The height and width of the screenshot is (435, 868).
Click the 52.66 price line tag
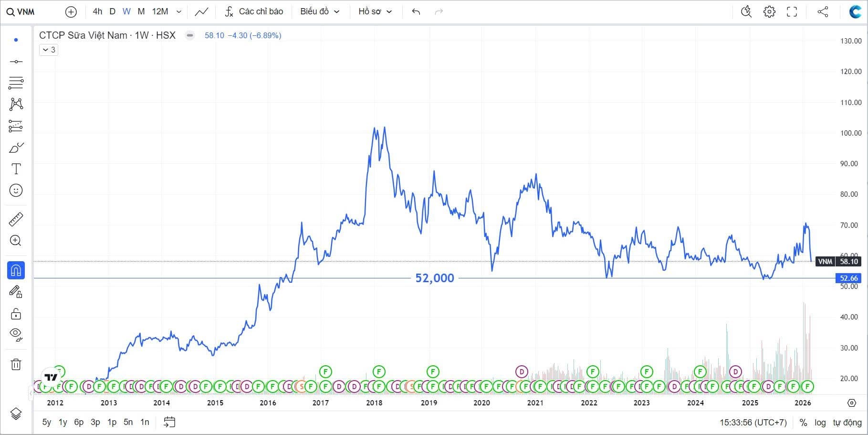[849, 278]
